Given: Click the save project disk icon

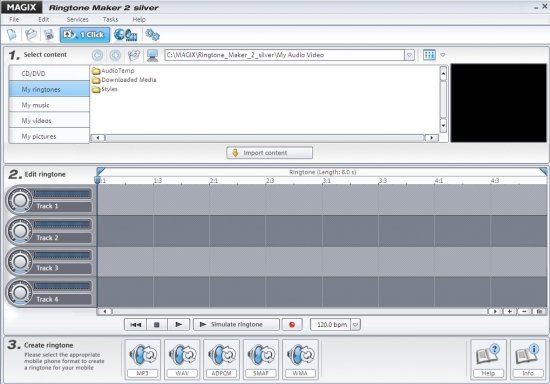Looking at the screenshot, I should 49,35.
